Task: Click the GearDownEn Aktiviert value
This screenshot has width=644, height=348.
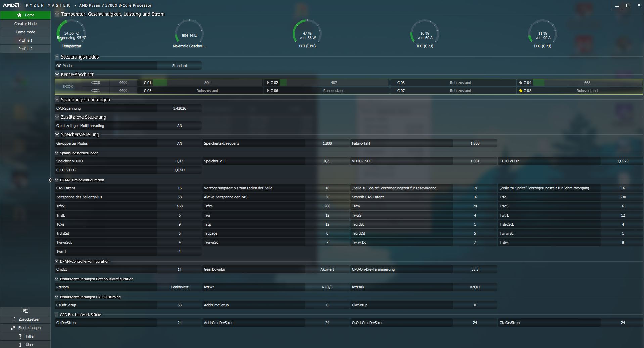Action: pos(327,269)
